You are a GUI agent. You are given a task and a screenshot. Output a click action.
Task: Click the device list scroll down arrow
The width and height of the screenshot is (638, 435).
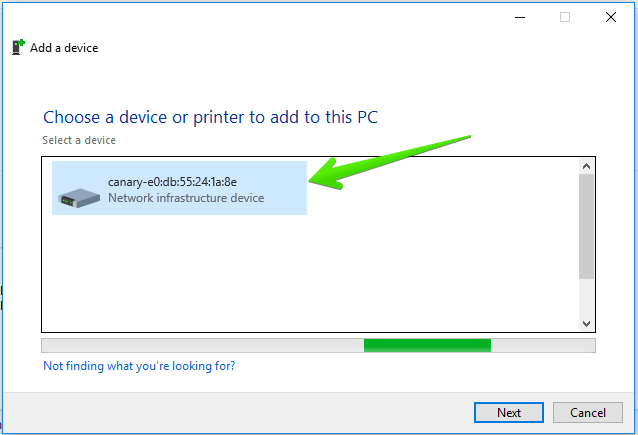pyautogui.click(x=586, y=324)
